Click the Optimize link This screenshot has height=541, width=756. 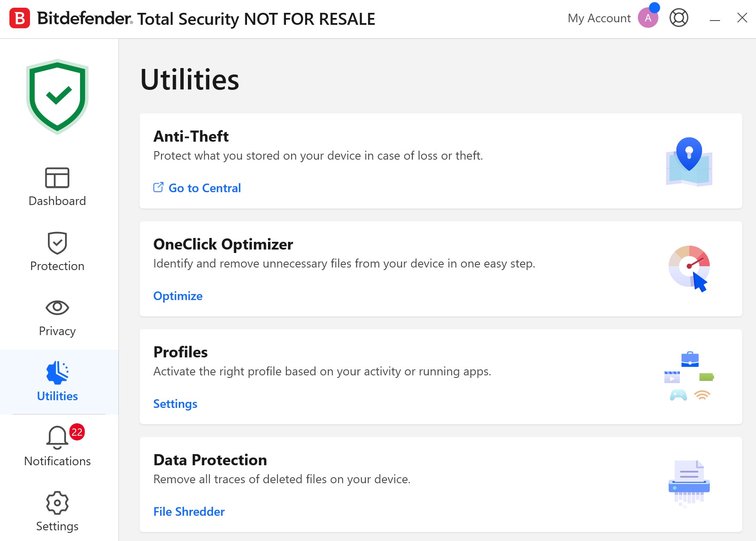[178, 296]
